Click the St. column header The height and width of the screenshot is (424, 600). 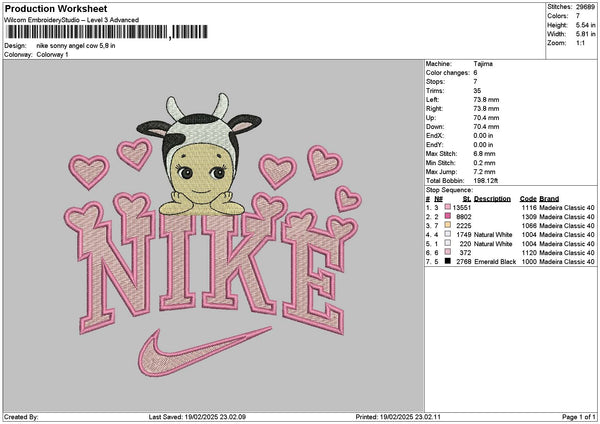coord(467,199)
